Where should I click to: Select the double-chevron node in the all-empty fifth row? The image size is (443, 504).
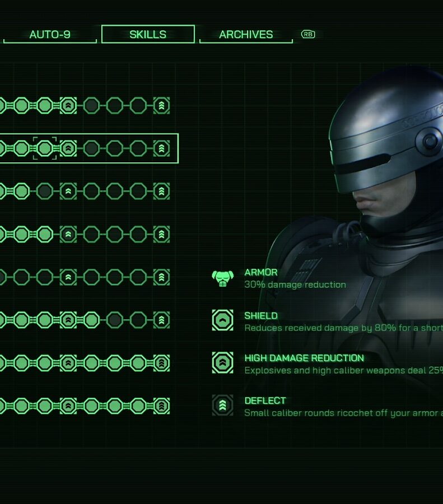point(68,277)
